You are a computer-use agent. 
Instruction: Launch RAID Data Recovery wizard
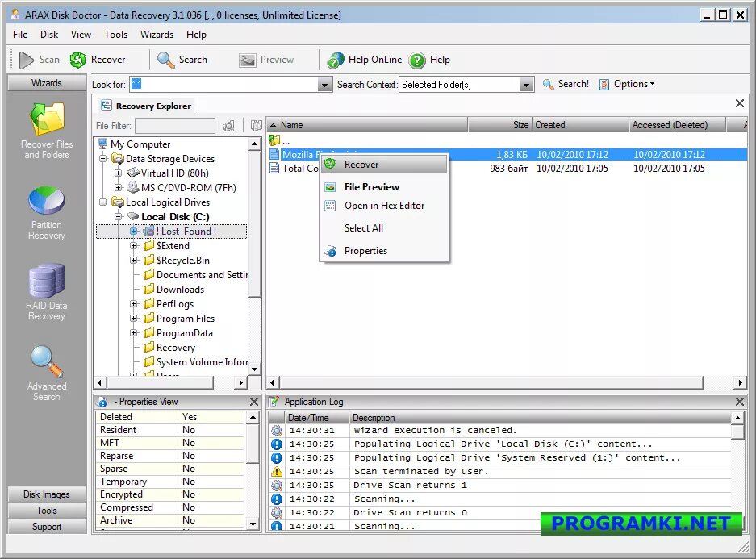coord(47,293)
